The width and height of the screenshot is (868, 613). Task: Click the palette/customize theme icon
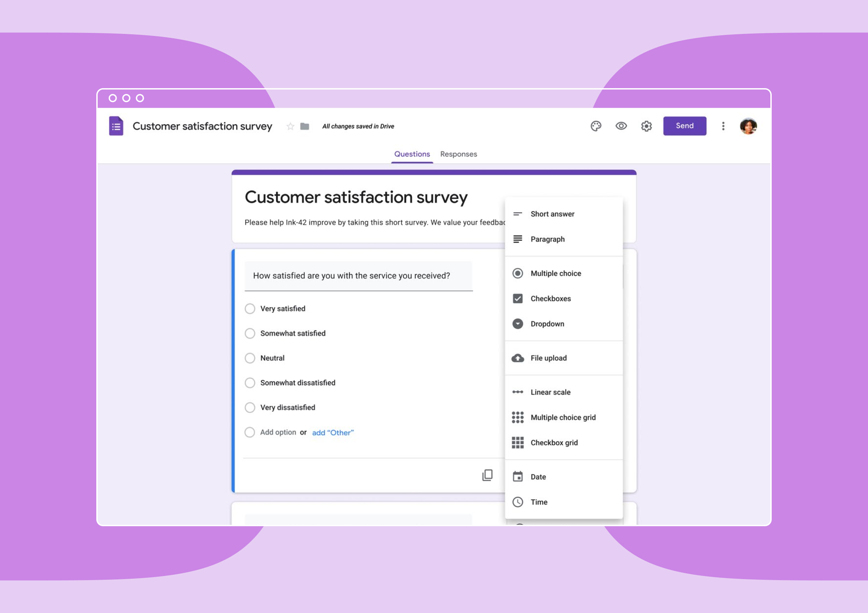pyautogui.click(x=595, y=126)
